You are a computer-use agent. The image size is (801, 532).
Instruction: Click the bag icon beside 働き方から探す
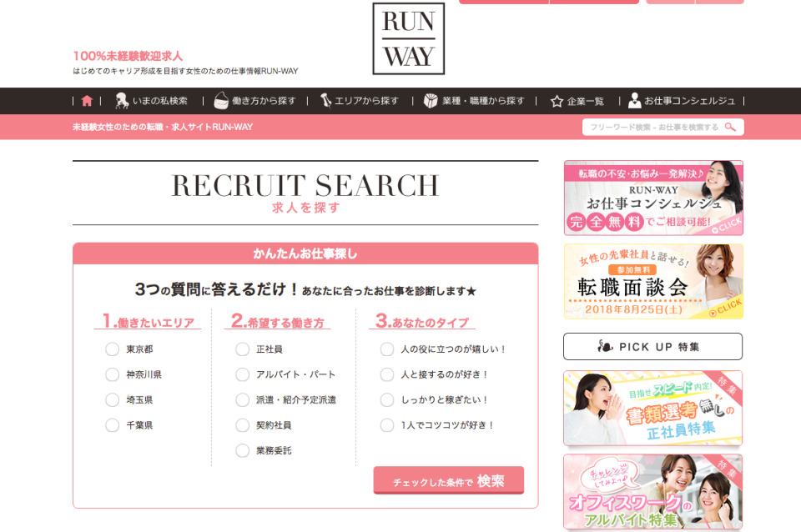221,101
